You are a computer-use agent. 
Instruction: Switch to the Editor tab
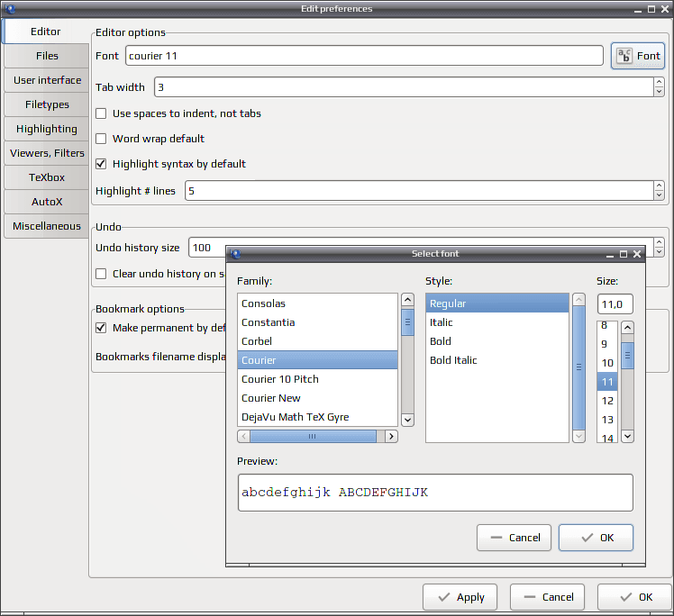(46, 32)
